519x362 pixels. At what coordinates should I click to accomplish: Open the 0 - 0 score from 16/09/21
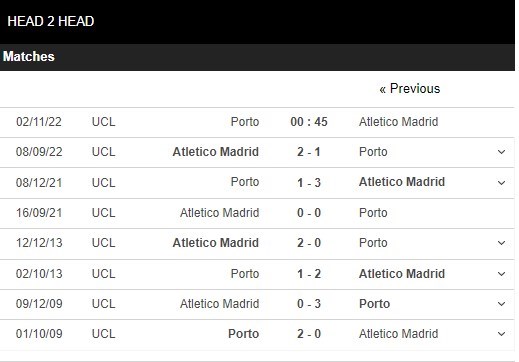pos(309,213)
